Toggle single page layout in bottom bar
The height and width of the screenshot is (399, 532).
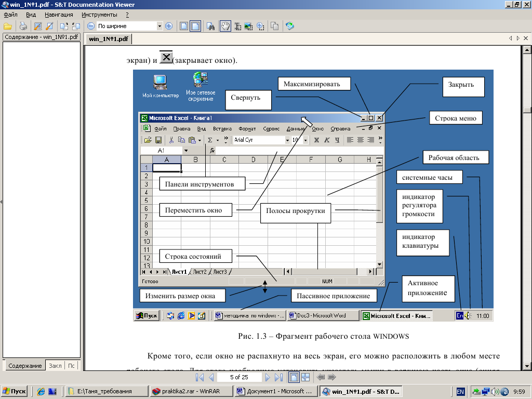click(x=294, y=377)
